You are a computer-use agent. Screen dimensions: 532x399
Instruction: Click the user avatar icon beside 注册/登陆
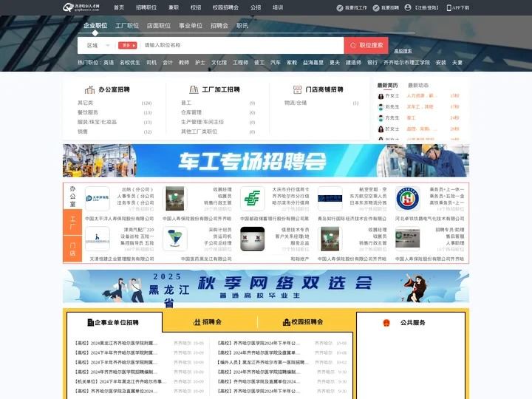point(408,7)
